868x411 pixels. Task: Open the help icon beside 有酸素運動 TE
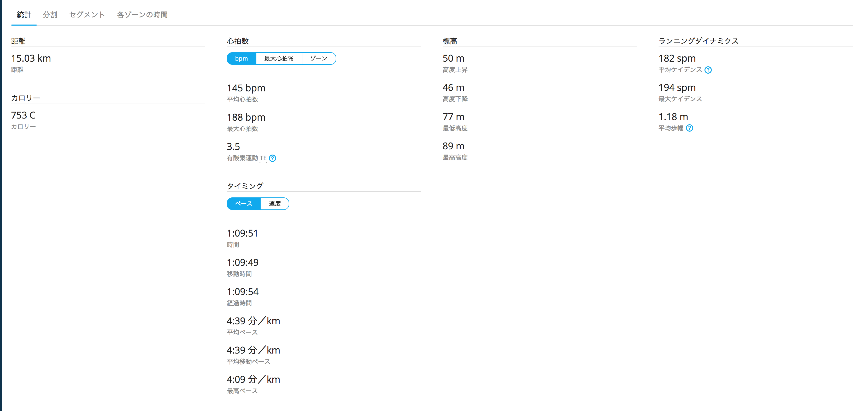coord(273,158)
